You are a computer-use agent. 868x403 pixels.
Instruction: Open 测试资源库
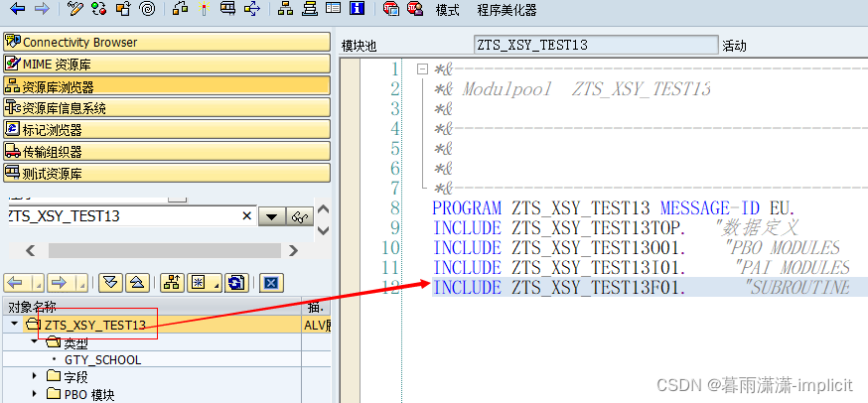(x=167, y=173)
